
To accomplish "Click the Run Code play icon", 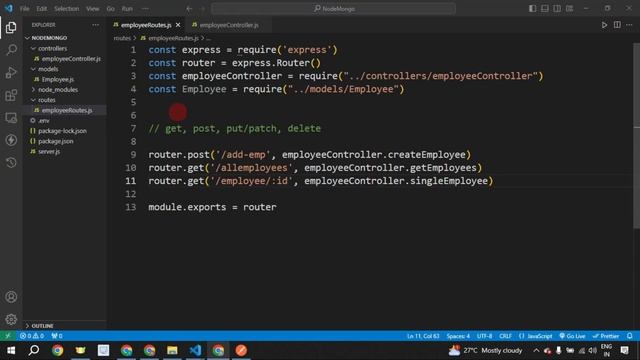I will pyautogui.click(x=604, y=25).
